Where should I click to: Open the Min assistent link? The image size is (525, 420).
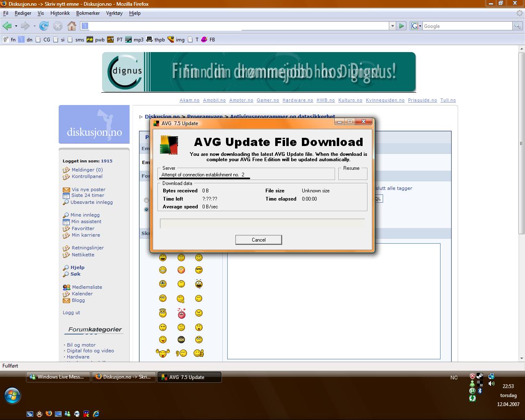(x=86, y=221)
